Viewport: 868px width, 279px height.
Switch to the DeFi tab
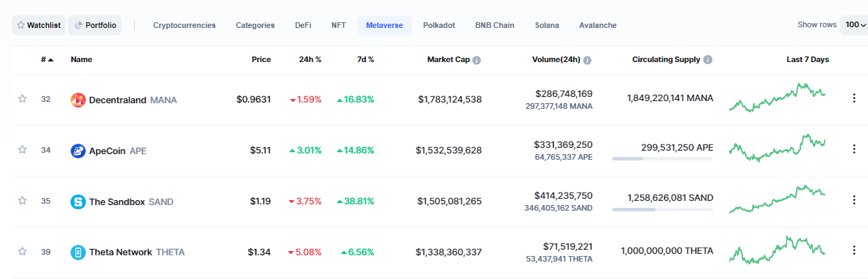[303, 25]
